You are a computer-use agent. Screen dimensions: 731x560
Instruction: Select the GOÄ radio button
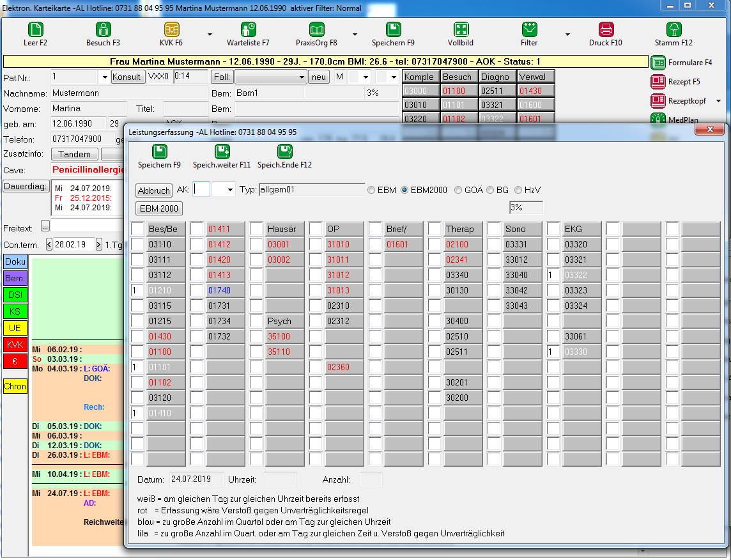pyautogui.click(x=458, y=191)
